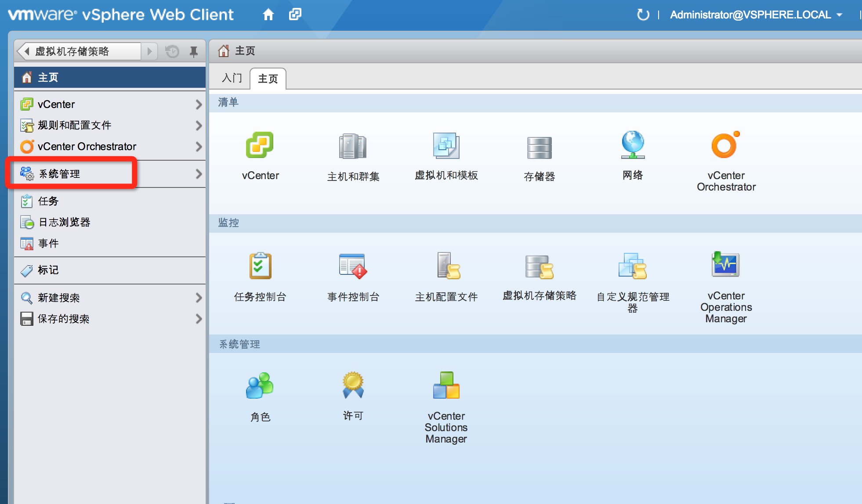This screenshot has height=504, width=862.
Task: Select 系统管理 in the navigator
Action: (110, 174)
